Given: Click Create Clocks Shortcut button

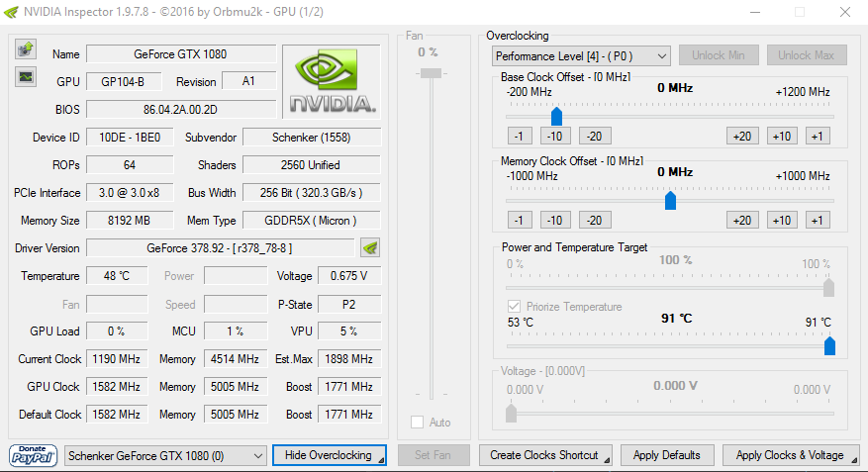Looking at the screenshot, I should pos(545,455).
